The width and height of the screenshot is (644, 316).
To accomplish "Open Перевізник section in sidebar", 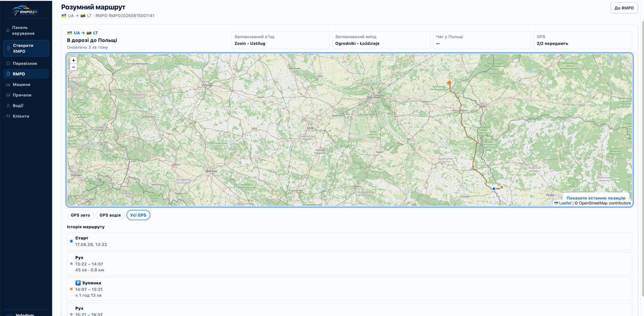I will [26, 64].
